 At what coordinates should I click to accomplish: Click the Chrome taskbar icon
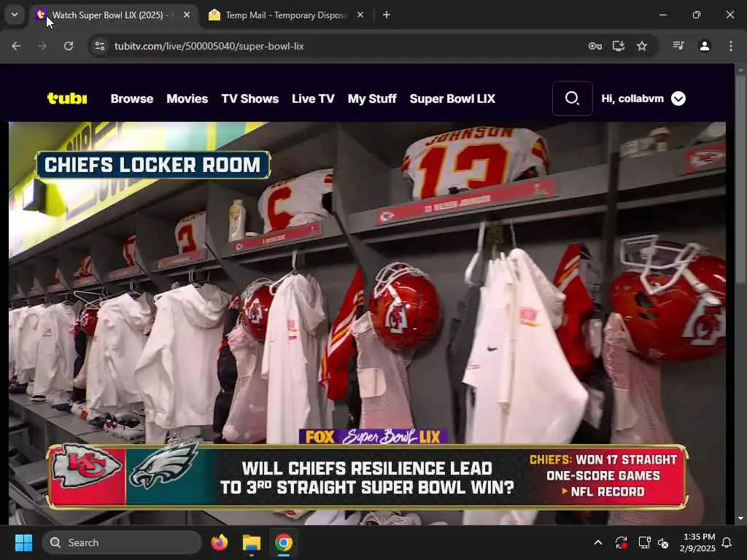click(x=284, y=542)
